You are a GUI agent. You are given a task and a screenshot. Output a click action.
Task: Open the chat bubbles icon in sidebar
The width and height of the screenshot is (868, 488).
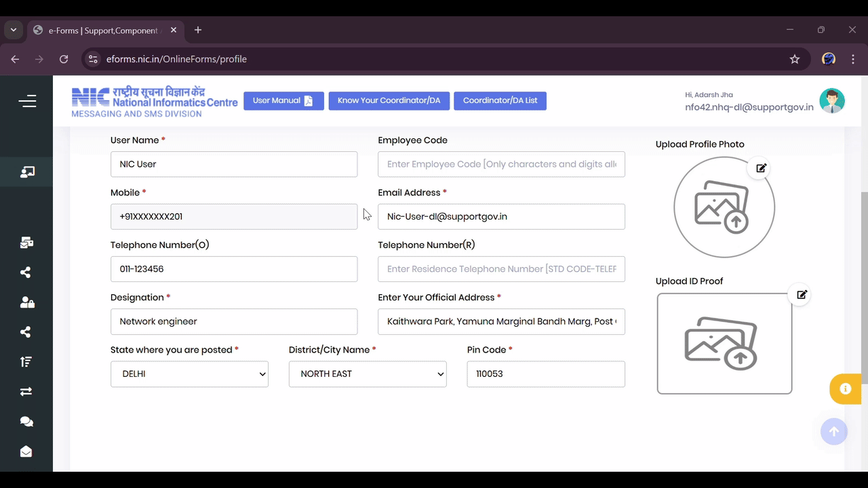[x=26, y=421]
